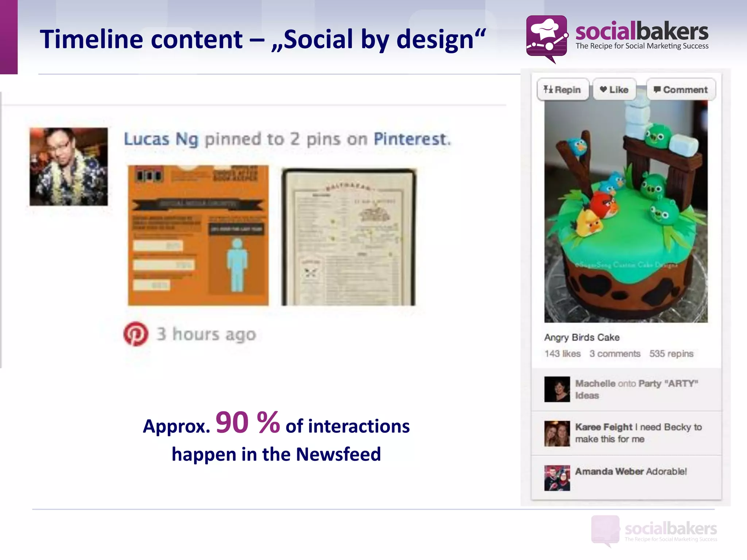Click '143 likes' count
Image resolution: width=747 pixels, height=560 pixels.
562,354
